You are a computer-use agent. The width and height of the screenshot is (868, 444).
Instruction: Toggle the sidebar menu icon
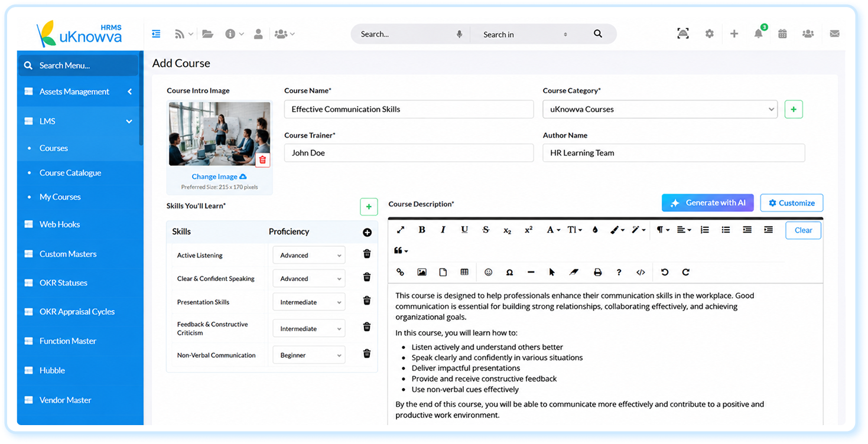[156, 34]
